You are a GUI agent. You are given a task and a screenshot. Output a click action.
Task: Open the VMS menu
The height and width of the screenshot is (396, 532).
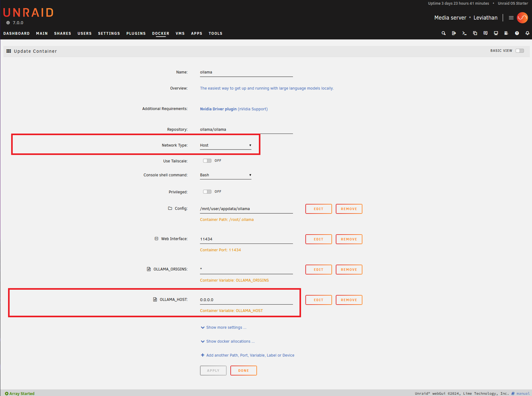point(180,34)
